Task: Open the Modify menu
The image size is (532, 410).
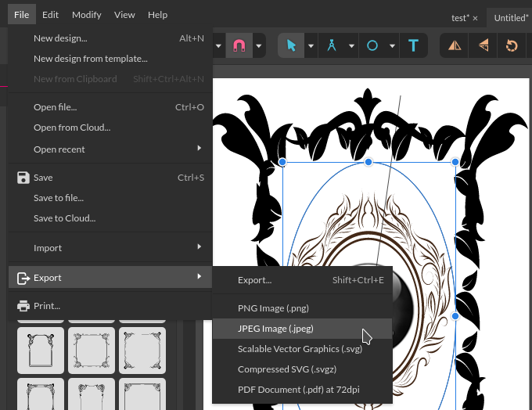Action: pyautogui.click(x=87, y=15)
